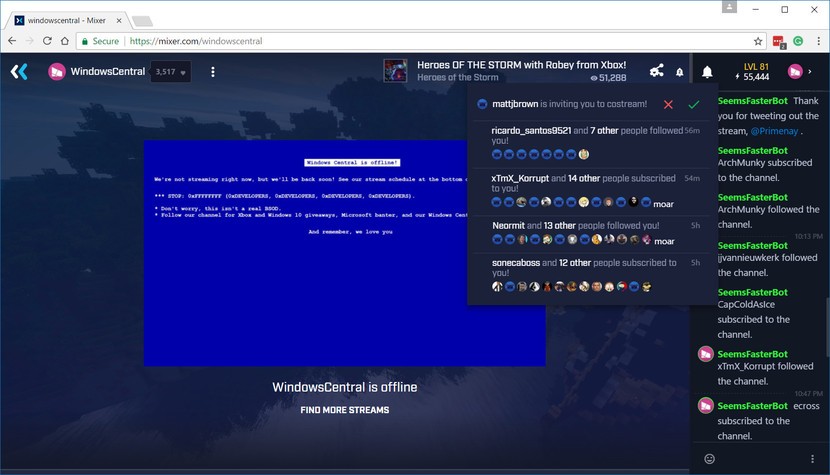Open the red browser extension icon
Viewport: 830px width, 475px height.
pyautogui.click(x=778, y=41)
